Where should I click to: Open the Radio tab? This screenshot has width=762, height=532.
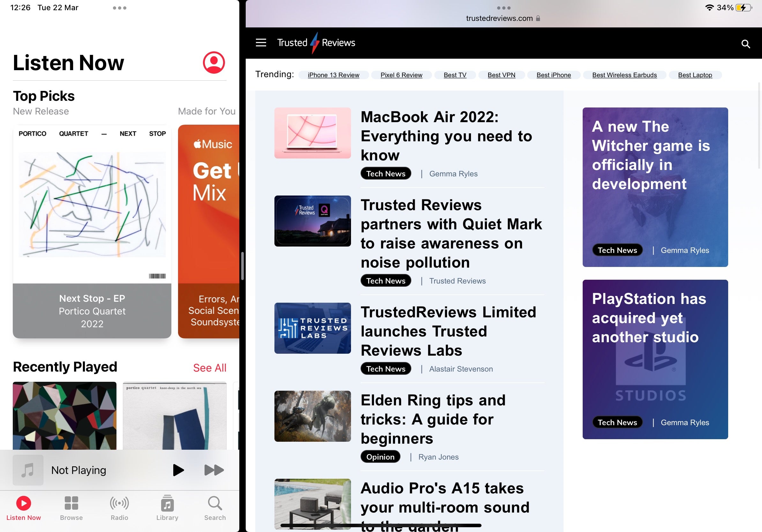[x=119, y=508]
